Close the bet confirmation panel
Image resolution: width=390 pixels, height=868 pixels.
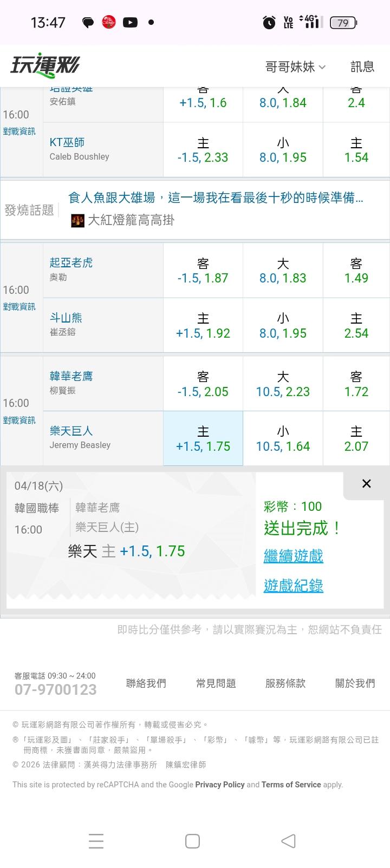click(366, 484)
